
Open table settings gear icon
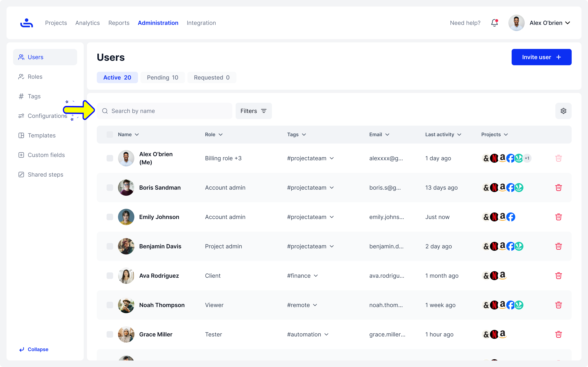(x=563, y=111)
